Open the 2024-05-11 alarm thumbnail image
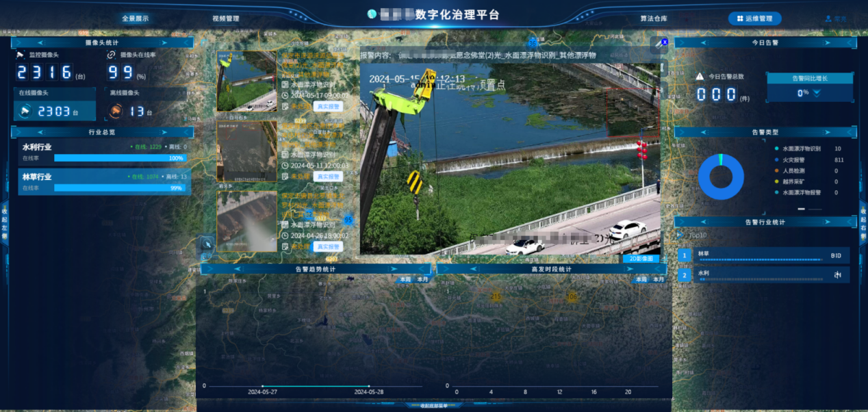 [x=246, y=151]
